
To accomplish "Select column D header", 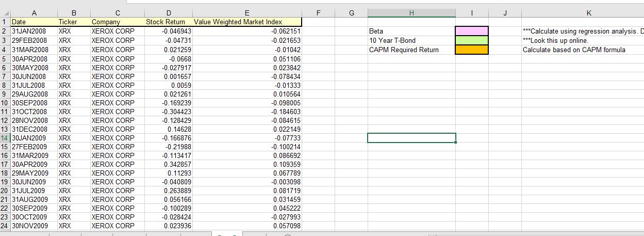I will coord(168,12).
